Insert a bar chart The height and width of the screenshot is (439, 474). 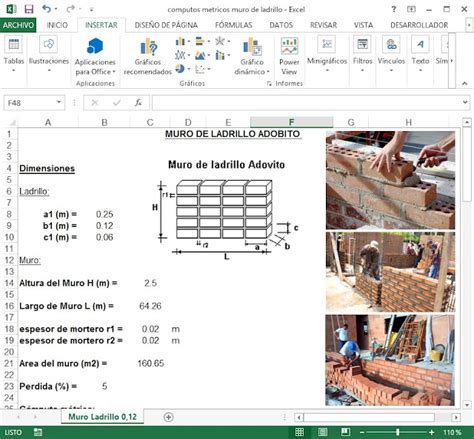tap(200, 41)
